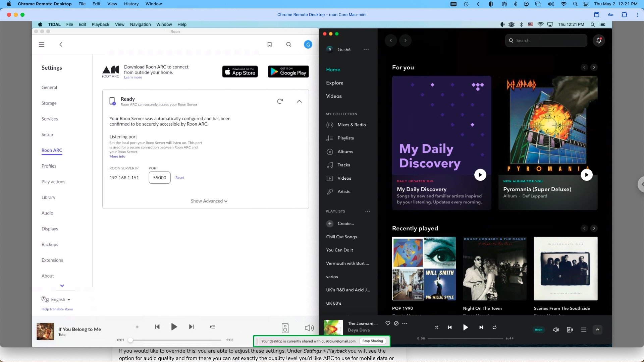Open Roon profile avatar G
Image resolution: width=644 pixels, height=362 pixels.
308,44
